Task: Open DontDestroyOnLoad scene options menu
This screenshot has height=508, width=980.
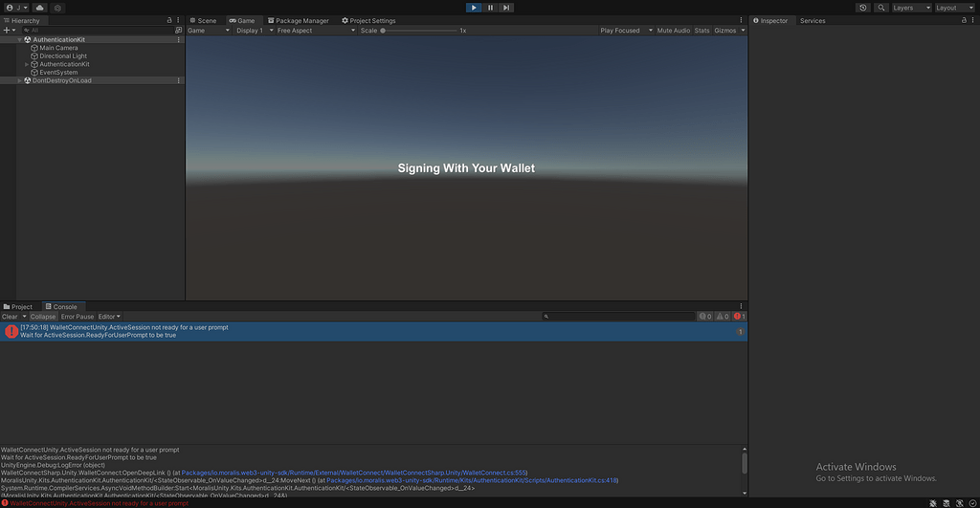Action: (x=179, y=80)
